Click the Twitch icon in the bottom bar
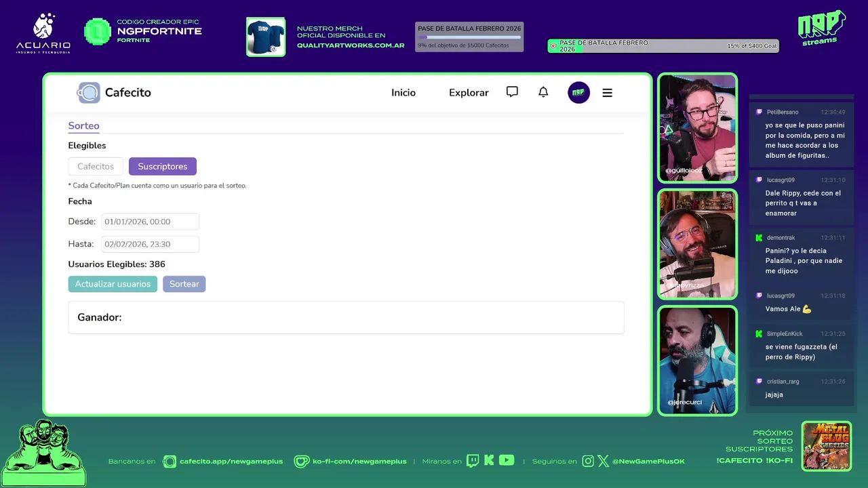868x488 pixels. [x=473, y=461]
